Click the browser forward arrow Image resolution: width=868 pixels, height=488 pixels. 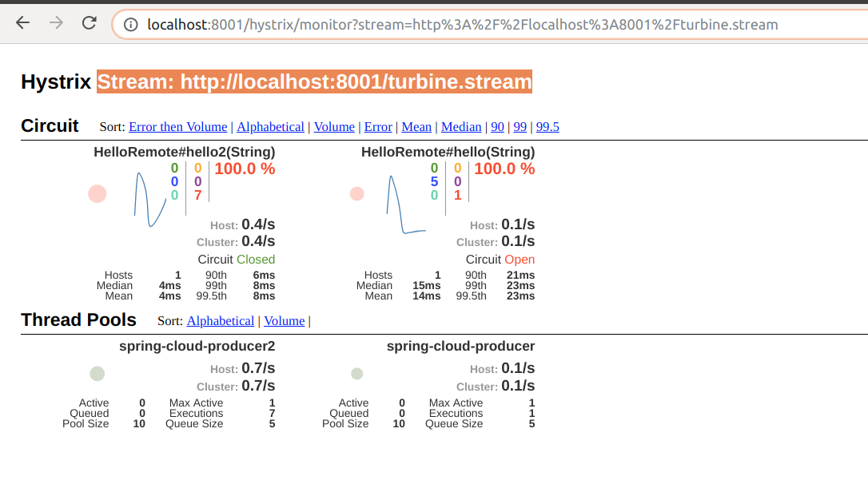(x=56, y=23)
